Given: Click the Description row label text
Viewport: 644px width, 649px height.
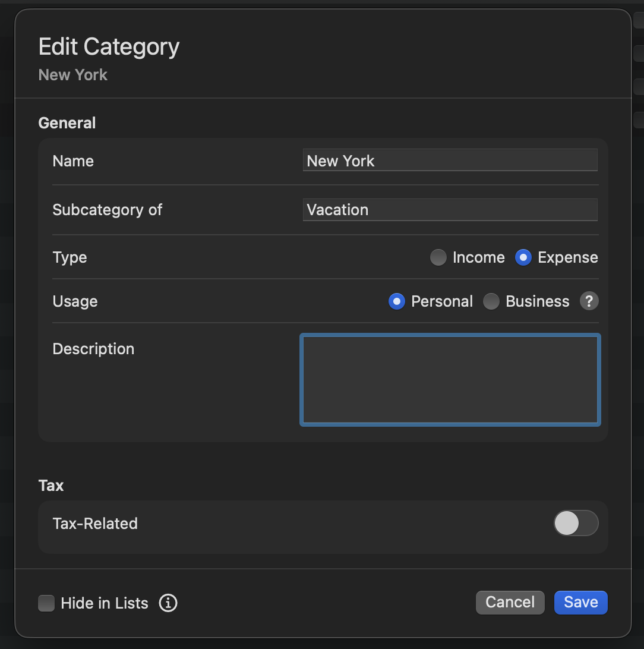Looking at the screenshot, I should [93, 349].
